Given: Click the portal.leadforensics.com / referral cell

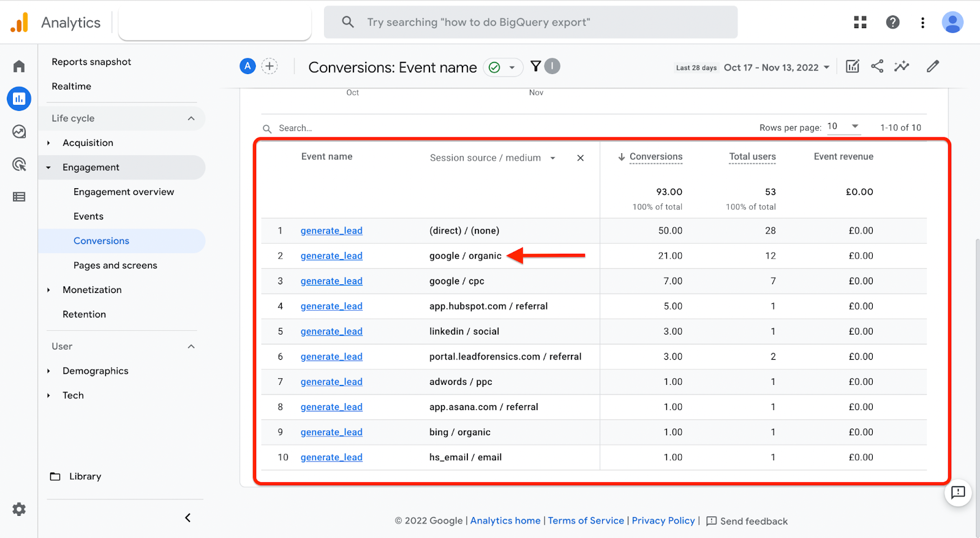Looking at the screenshot, I should pos(505,356).
